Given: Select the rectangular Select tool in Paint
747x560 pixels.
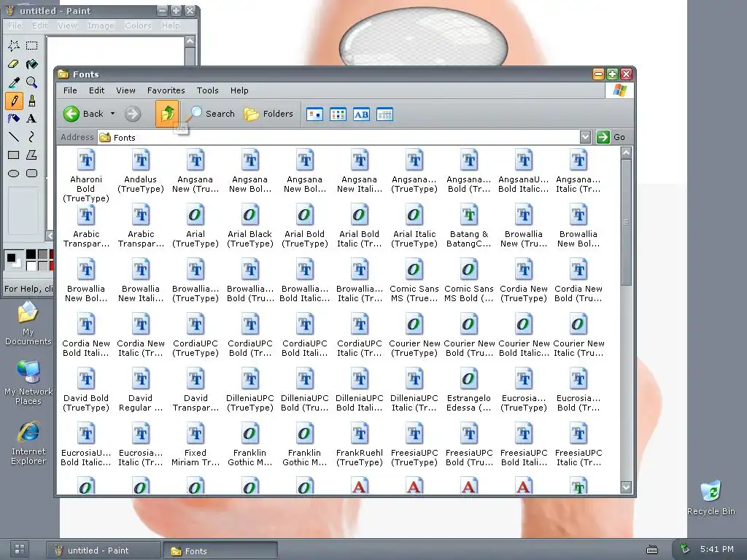Looking at the screenshot, I should pos(32,46).
